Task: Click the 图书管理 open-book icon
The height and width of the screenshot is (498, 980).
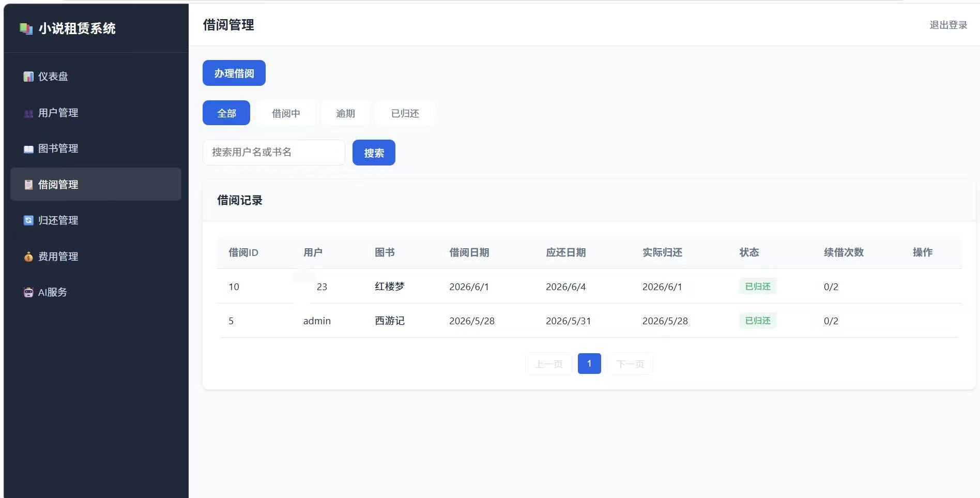Action: (28, 149)
